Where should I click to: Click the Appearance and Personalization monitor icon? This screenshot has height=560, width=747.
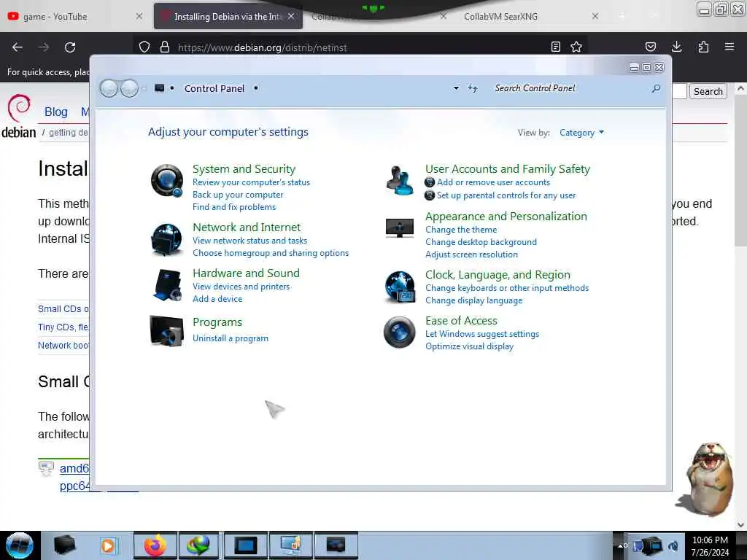coord(400,228)
